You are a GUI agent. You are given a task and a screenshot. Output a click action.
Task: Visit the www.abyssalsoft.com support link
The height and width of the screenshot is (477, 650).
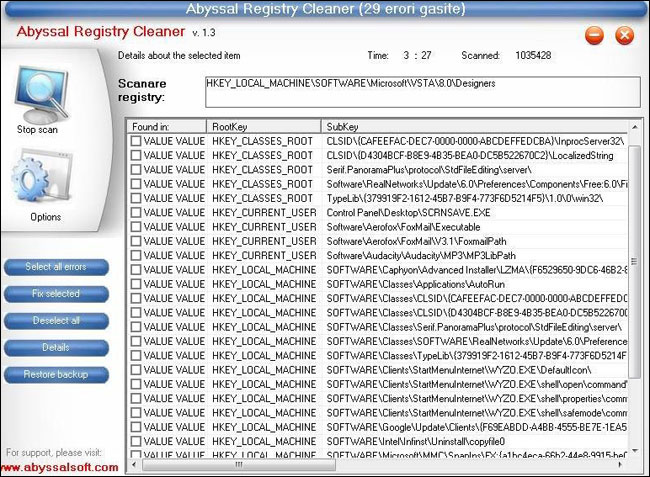(60, 467)
